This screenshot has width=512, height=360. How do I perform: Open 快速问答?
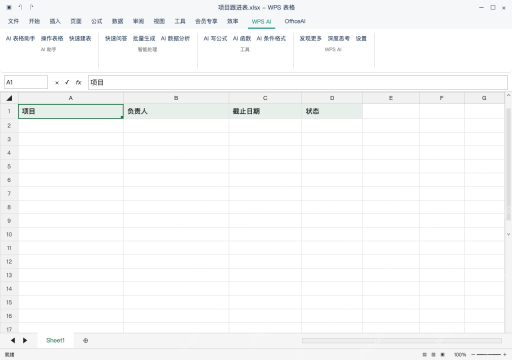coord(116,39)
